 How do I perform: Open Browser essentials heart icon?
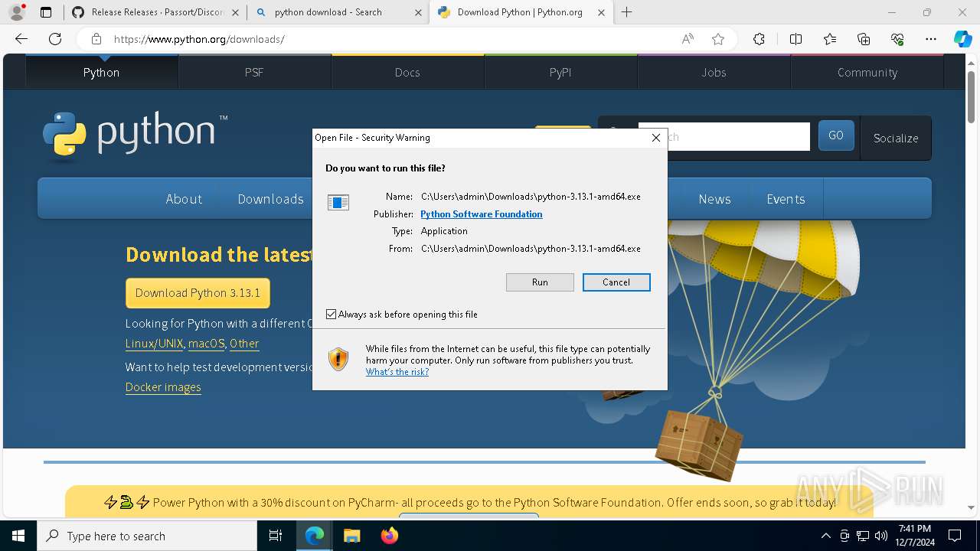(897, 39)
